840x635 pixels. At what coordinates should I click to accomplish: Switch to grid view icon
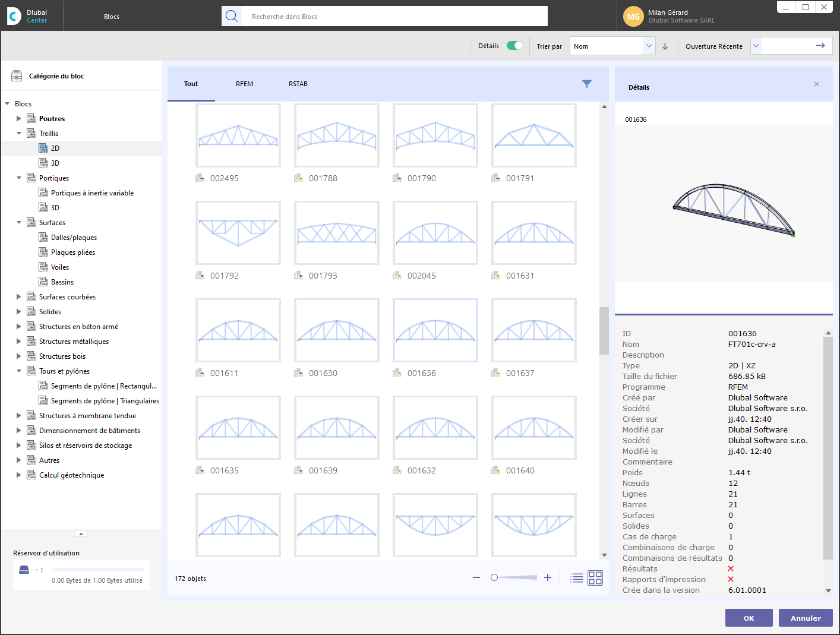(595, 578)
